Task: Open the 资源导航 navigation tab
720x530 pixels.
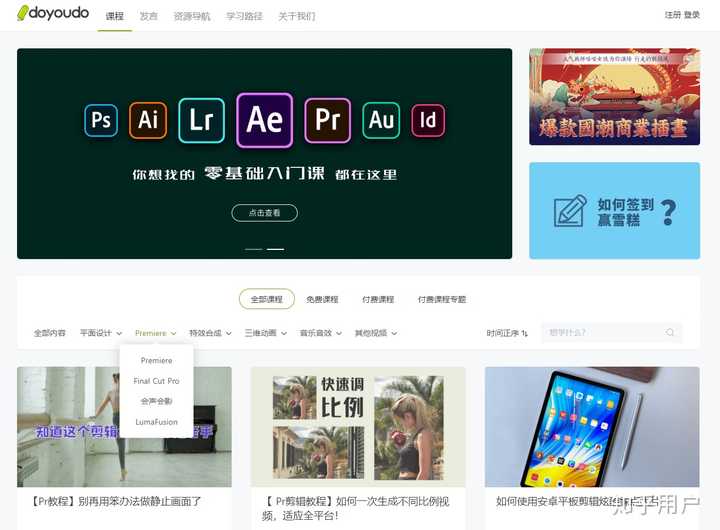Action: (x=191, y=16)
